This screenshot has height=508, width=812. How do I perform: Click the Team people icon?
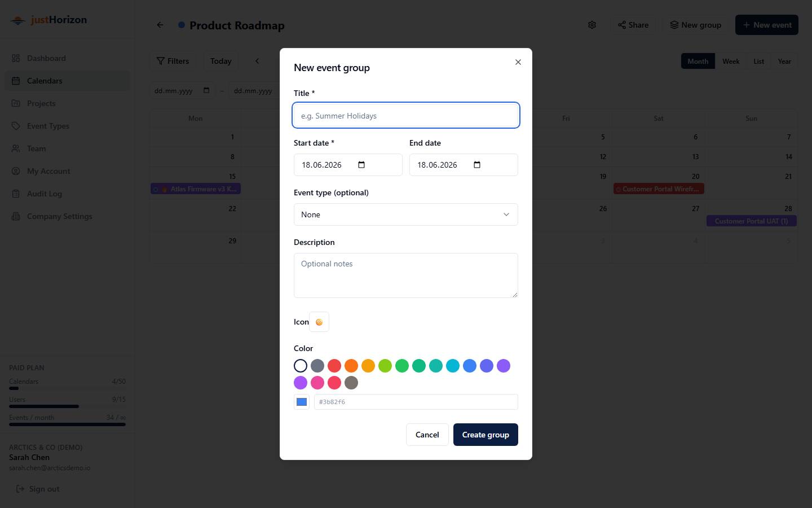point(16,148)
